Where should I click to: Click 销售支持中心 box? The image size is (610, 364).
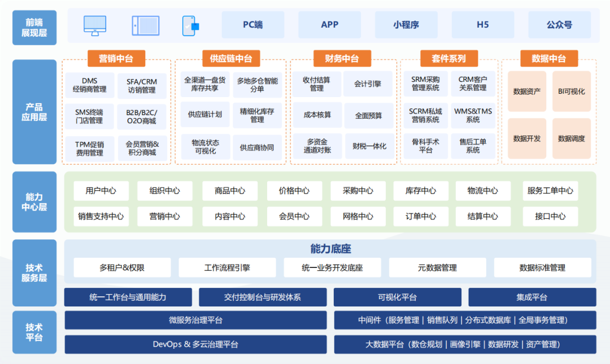click(101, 217)
